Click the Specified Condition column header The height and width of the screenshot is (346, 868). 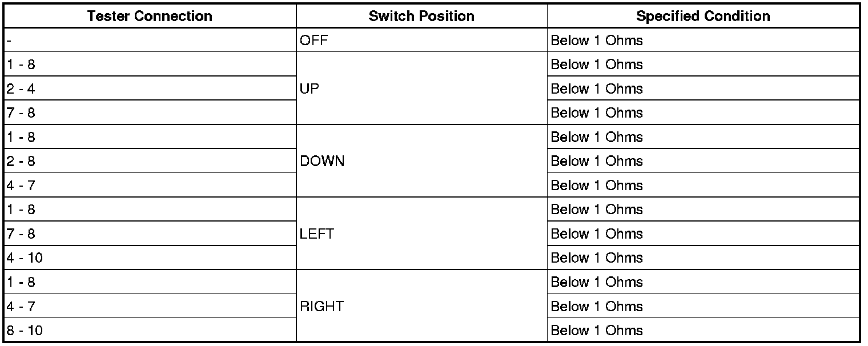703,16
